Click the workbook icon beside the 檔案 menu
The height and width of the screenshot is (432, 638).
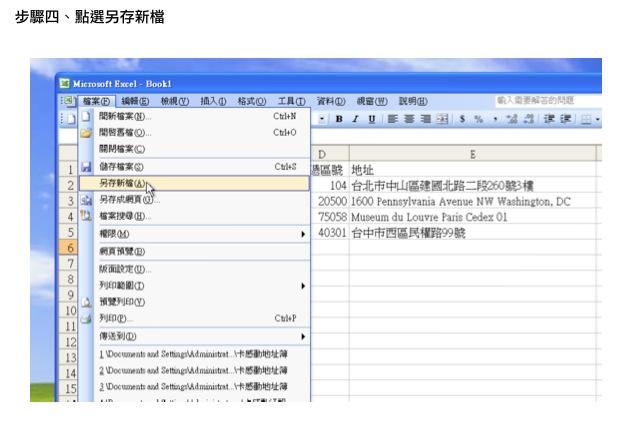[69, 100]
